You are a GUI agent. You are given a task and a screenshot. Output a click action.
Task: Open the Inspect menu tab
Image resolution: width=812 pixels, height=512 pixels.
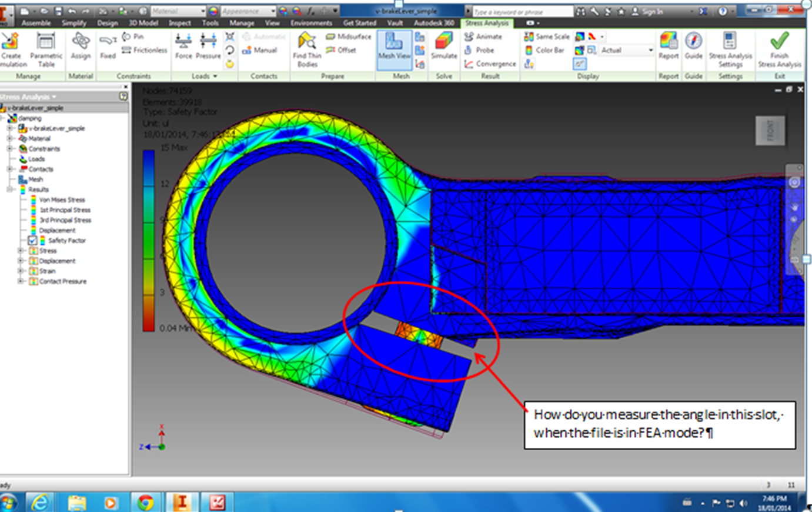coord(179,23)
